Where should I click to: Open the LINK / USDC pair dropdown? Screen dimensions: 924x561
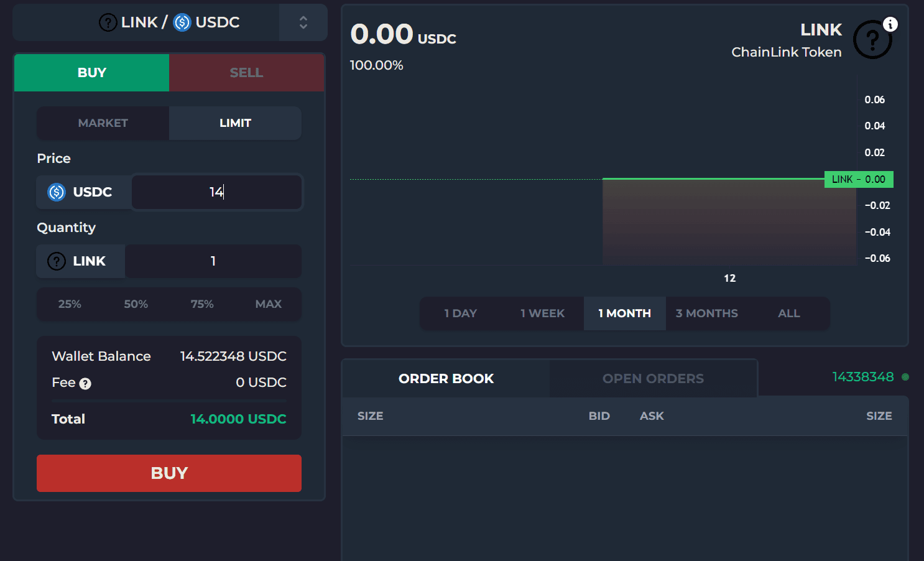[x=170, y=22]
